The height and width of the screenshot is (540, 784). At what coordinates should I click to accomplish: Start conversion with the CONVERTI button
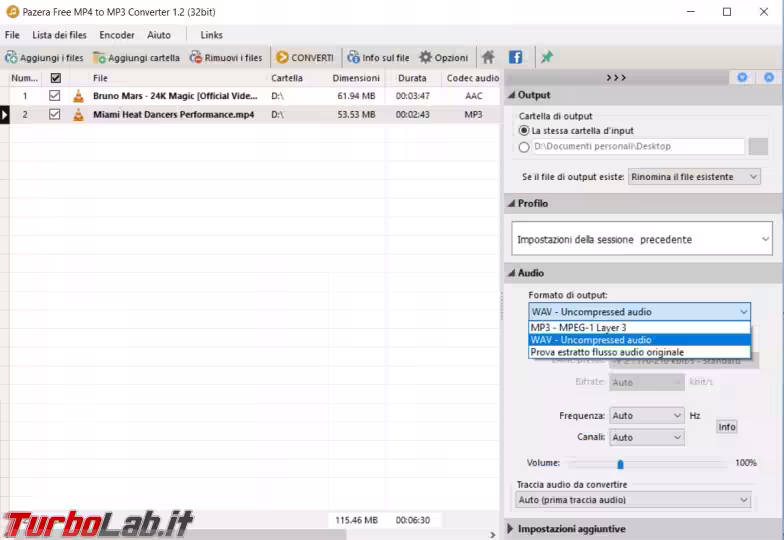304,58
